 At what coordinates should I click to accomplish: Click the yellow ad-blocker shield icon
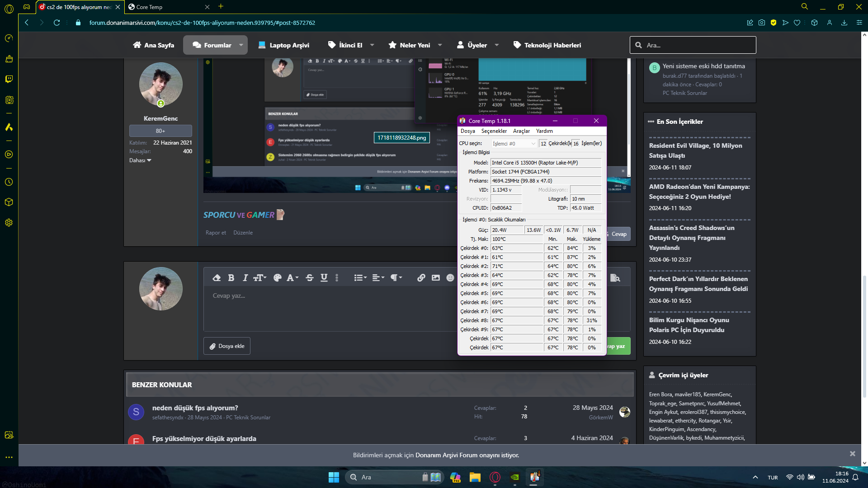774,23
